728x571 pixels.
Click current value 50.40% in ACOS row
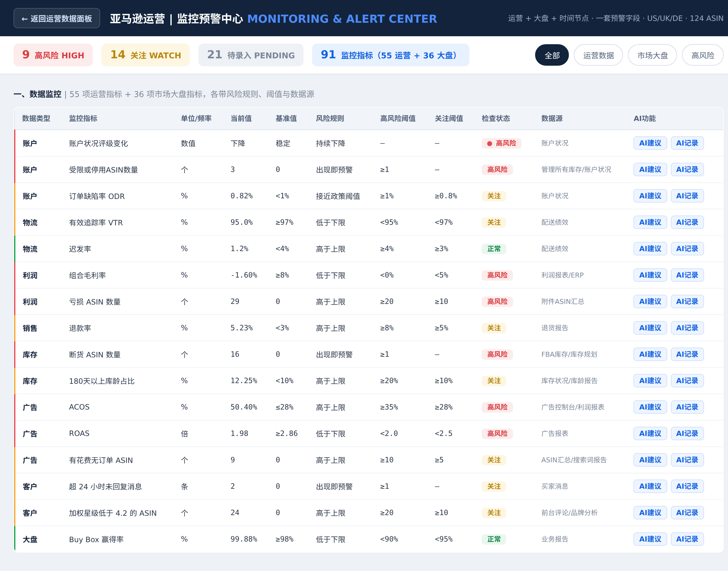pos(244,407)
